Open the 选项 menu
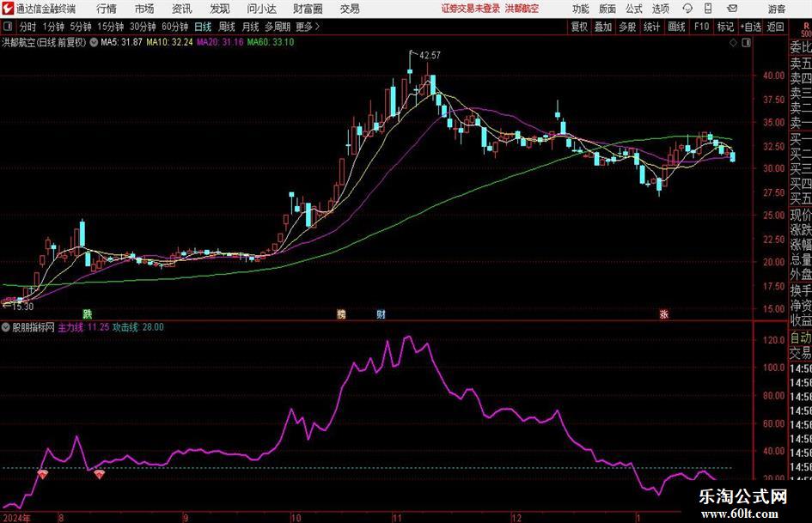812x523 pixels. pyautogui.click(x=661, y=9)
